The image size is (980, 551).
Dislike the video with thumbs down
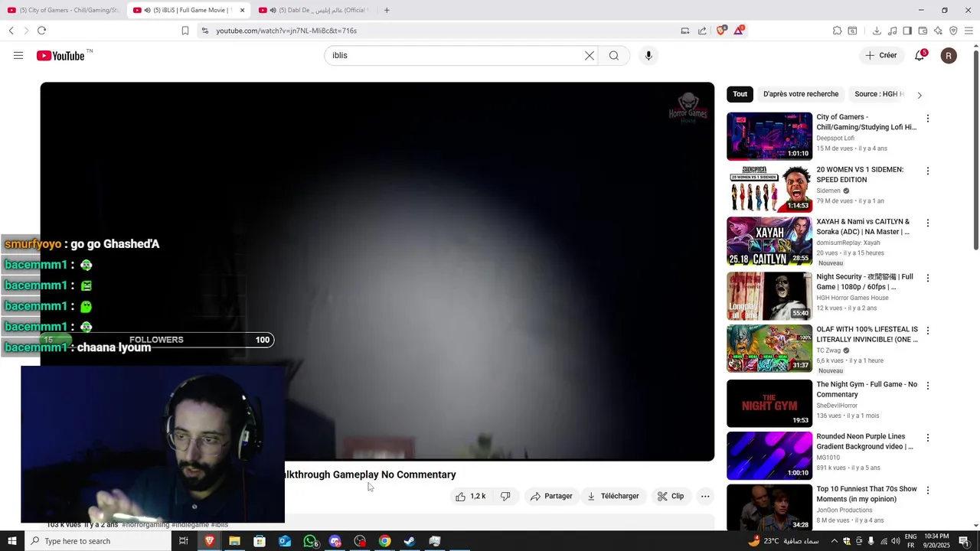pos(505,497)
